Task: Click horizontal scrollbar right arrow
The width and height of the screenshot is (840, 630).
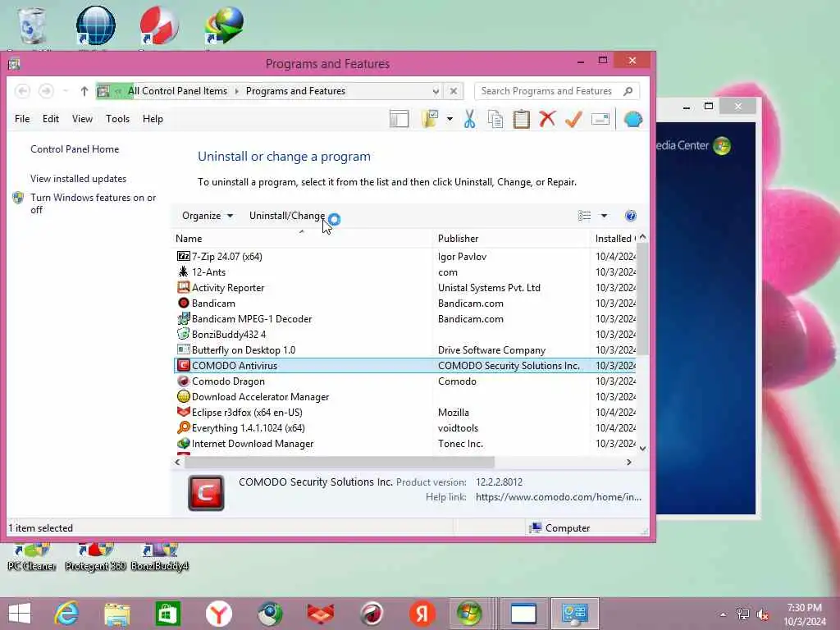Action: tap(629, 462)
